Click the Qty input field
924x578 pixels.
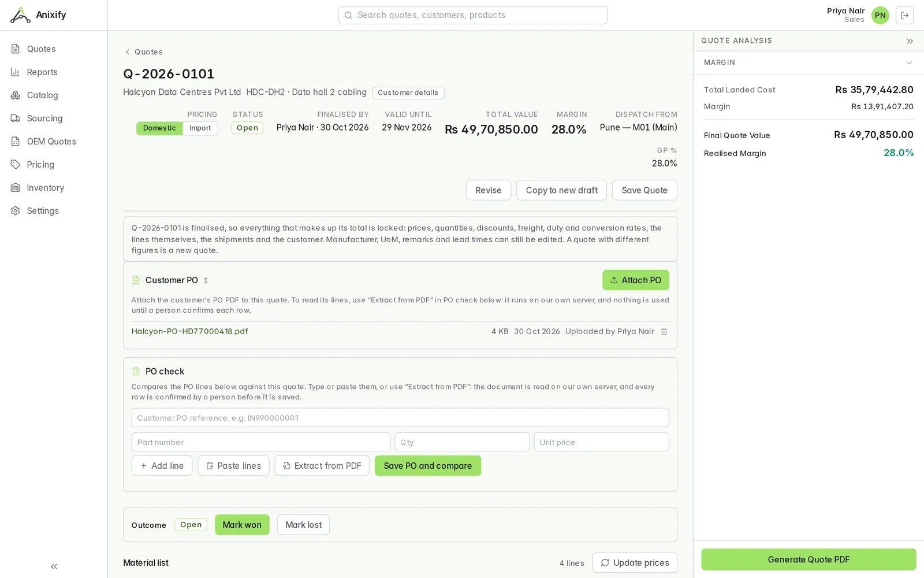tap(462, 442)
